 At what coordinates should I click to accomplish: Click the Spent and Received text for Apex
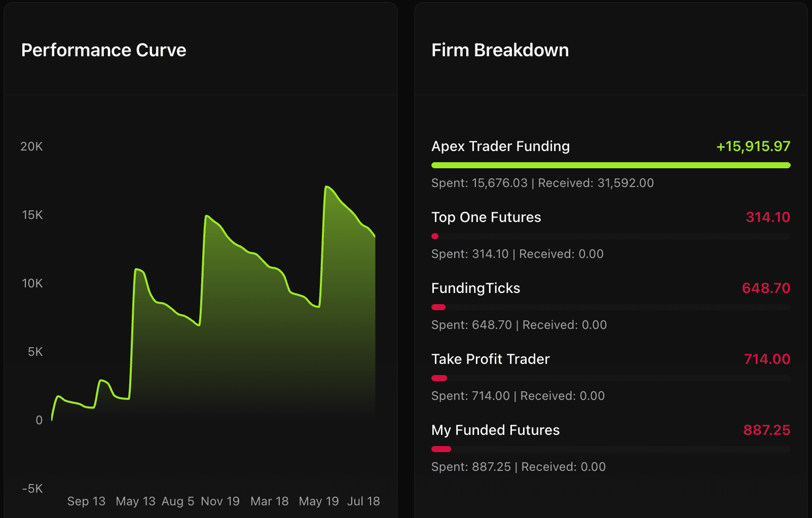pos(542,183)
